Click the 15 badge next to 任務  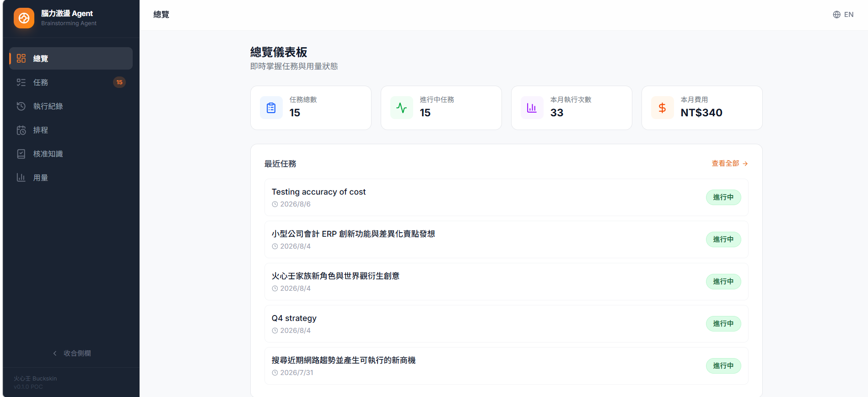(x=119, y=82)
